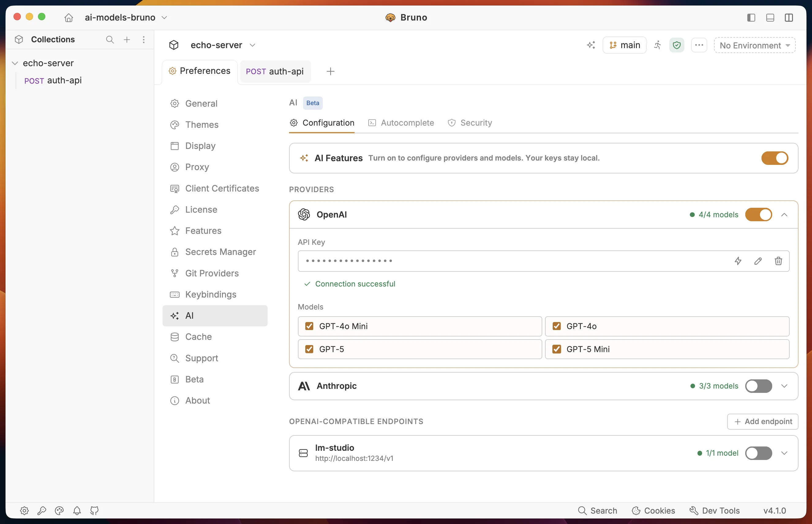Open Secrets Manager preferences
Screen dimensions: 812x524
point(215,252)
